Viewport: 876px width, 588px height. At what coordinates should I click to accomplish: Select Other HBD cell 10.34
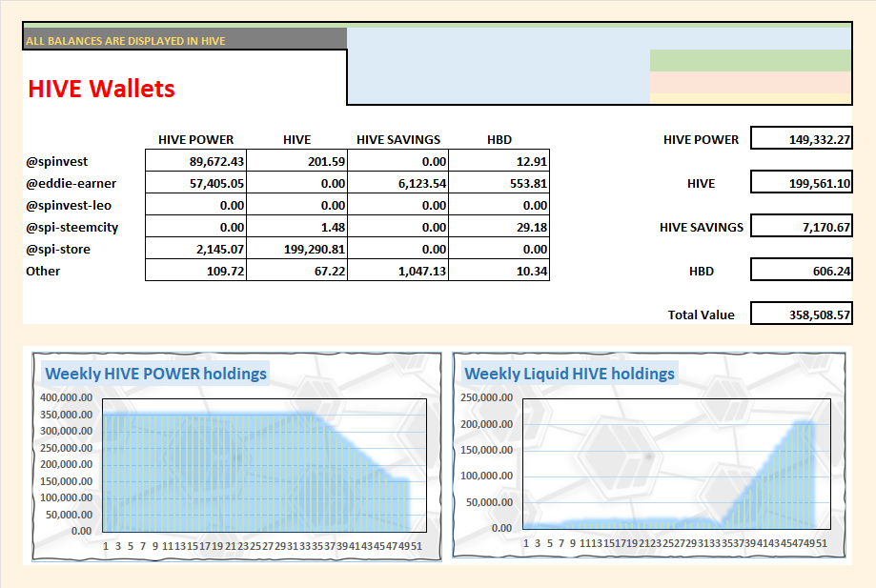(499, 271)
